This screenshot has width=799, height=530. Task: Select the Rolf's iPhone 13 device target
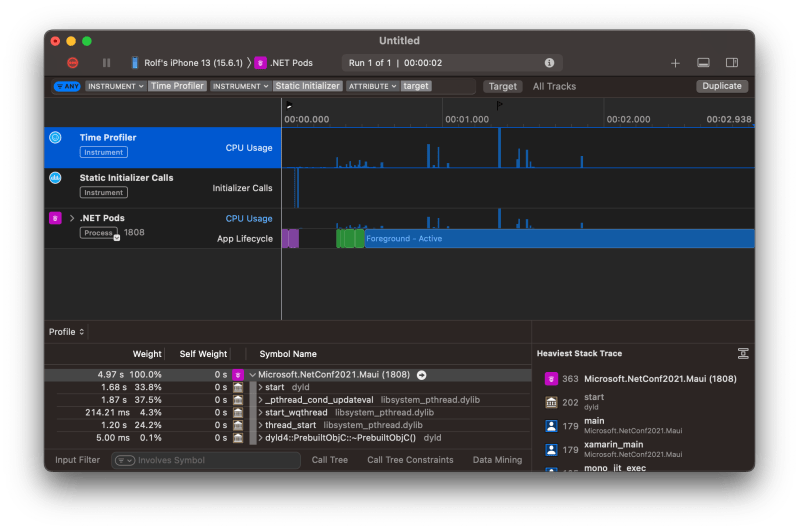pyautogui.click(x=187, y=63)
